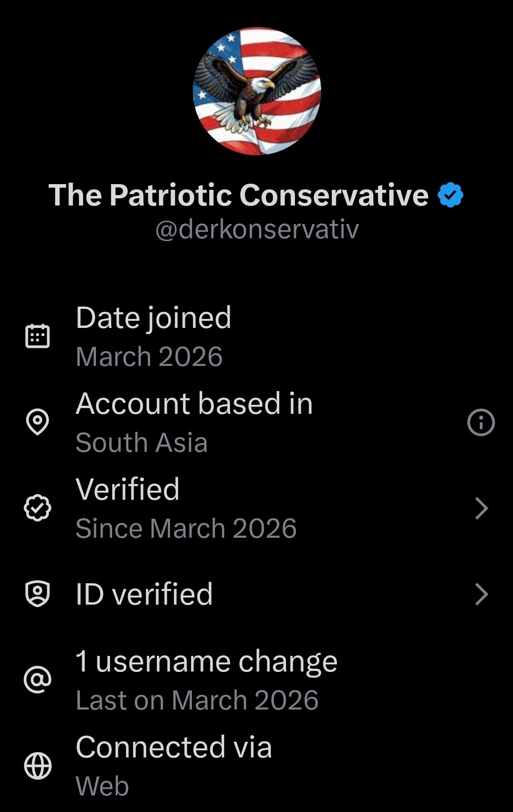Open the ID verified label

point(144,594)
